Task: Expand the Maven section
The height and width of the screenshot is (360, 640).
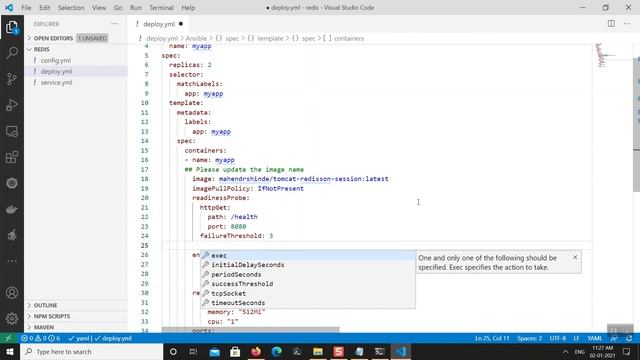Action: tap(76, 327)
